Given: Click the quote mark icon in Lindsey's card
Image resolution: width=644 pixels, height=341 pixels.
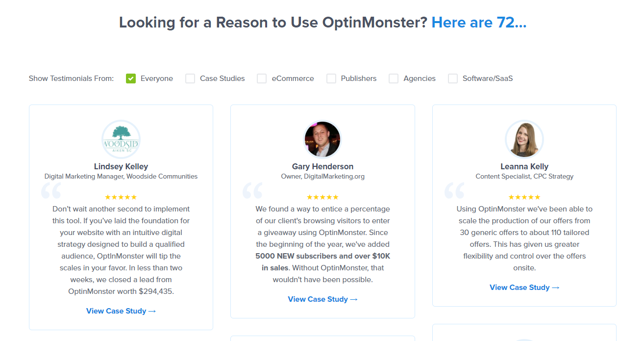Looking at the screenshot, I should (x=51, y=190).
